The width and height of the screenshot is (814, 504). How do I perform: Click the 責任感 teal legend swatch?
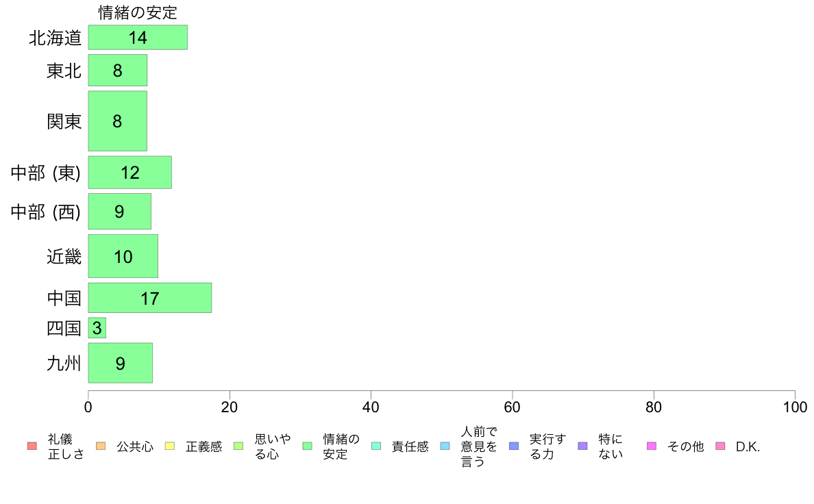point(376,446)
